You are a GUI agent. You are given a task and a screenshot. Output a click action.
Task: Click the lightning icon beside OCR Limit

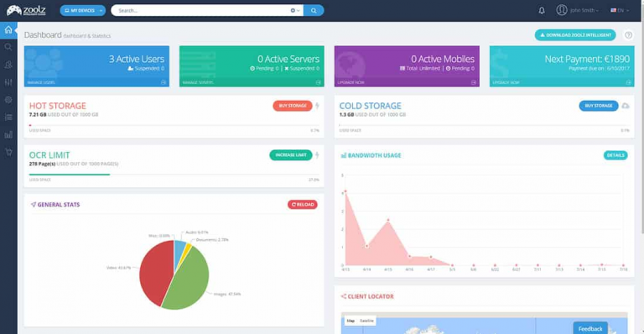pos(317,155)
